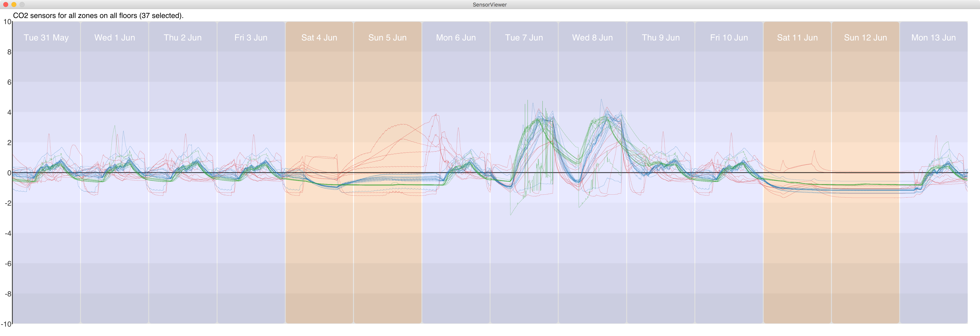Click the y-axis label -8

click(8, 294)
